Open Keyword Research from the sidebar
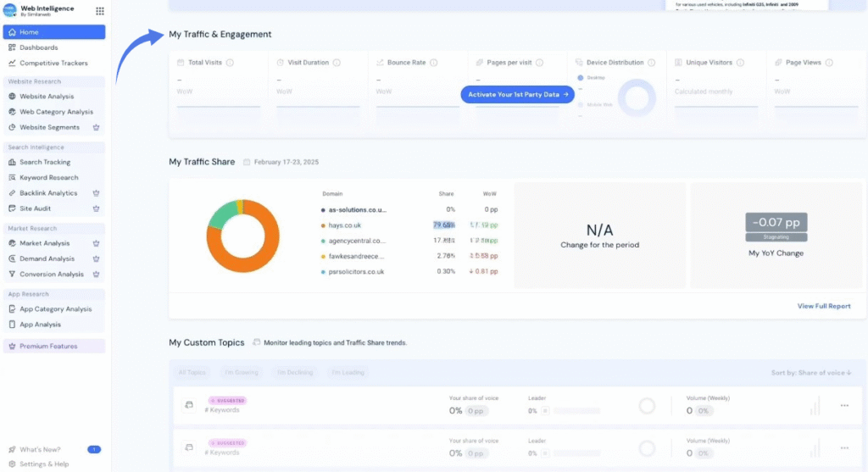Screen dimensions: 868x472 click(49, 177)
